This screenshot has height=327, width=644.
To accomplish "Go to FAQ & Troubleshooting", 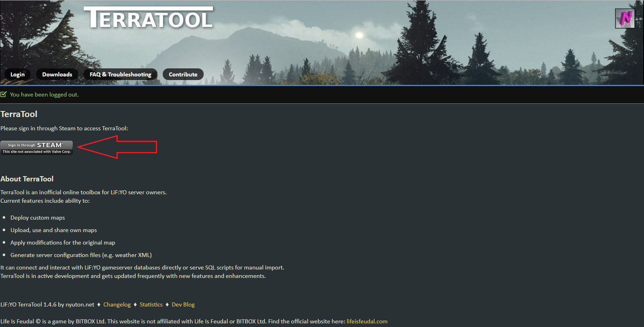I will click(121, 74).
